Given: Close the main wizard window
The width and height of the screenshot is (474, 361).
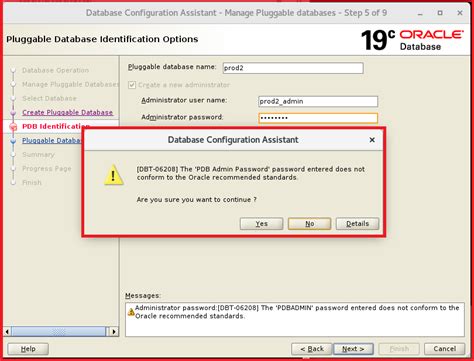Looking at the screenshot, I should click(460, 13).
